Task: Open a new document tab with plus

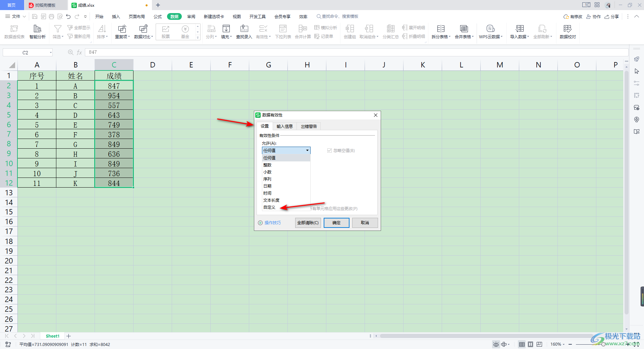Action: pos(158,5)
